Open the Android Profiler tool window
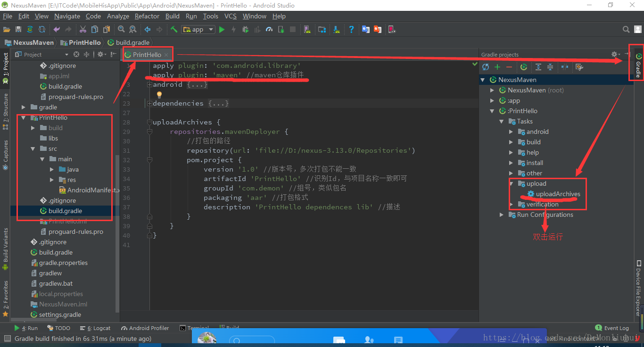The width and height of the screenshot is (644, 347). pos(145,328)
